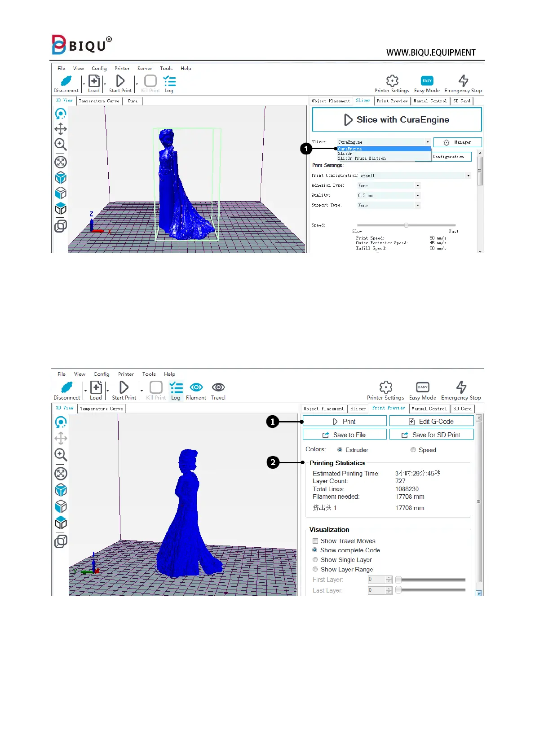
Task: Open the Quality 0.2 mm dropdown
Action: [389, 195]
